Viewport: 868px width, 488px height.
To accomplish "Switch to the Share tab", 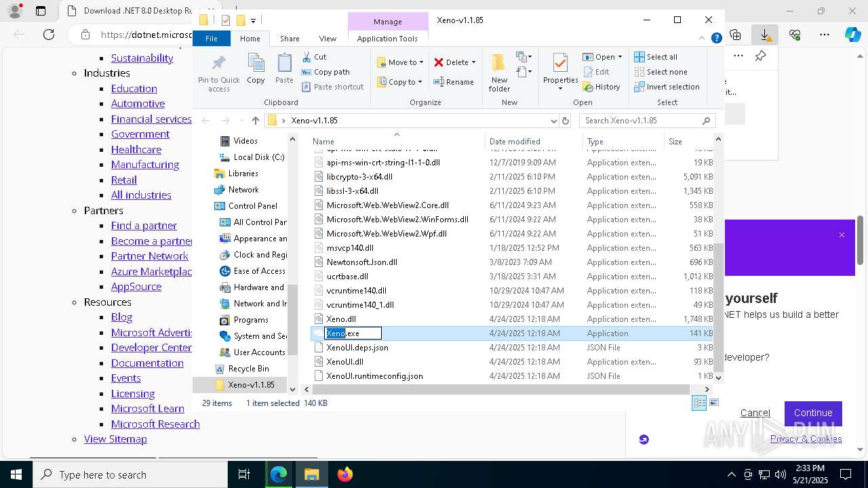I will point(290,39).
